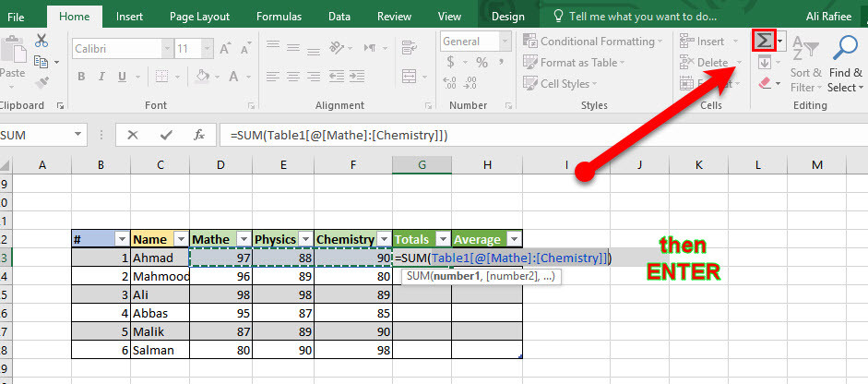Click the Borders icon
Screen dimensions: 868x384
161,76
